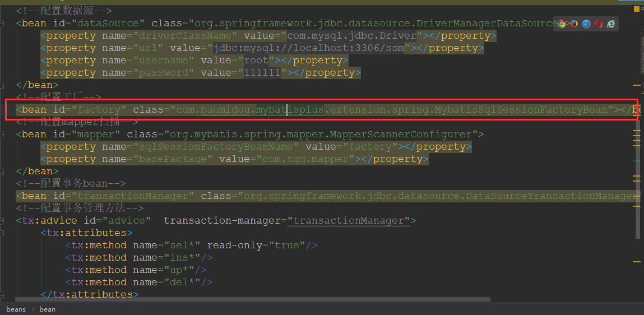Click the underlined 'baomidou' package word
Screen dimensions: 644x315
225,110
